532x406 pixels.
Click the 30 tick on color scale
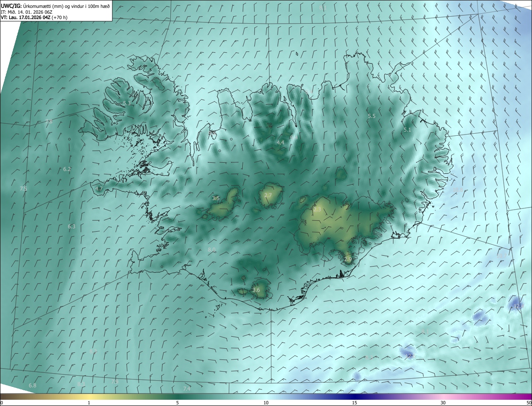(x=443, y=403)
